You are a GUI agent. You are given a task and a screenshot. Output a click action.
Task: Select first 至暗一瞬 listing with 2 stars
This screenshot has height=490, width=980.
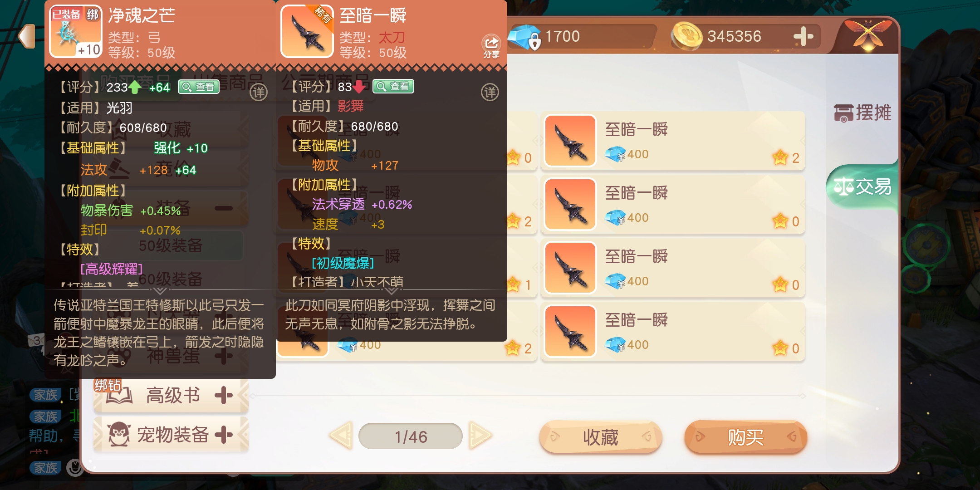click(x=673, y=141)
